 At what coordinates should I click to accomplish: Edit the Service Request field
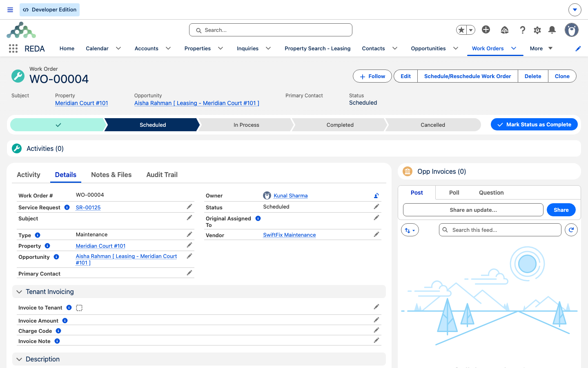click(x=189, y=207)
